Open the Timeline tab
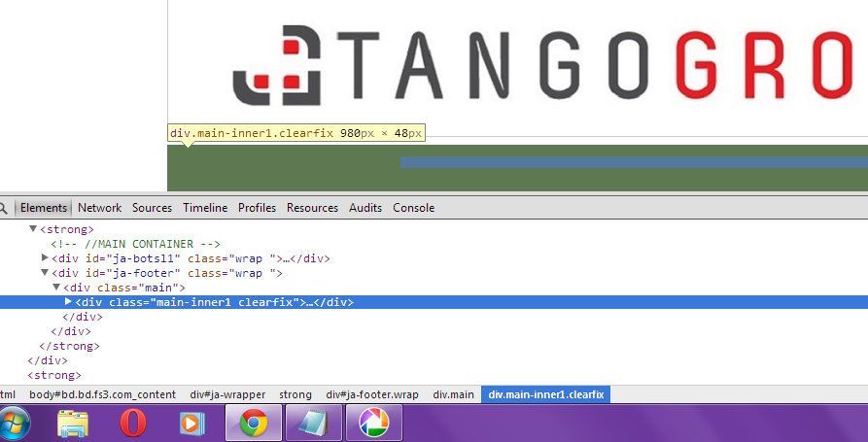 205,208
